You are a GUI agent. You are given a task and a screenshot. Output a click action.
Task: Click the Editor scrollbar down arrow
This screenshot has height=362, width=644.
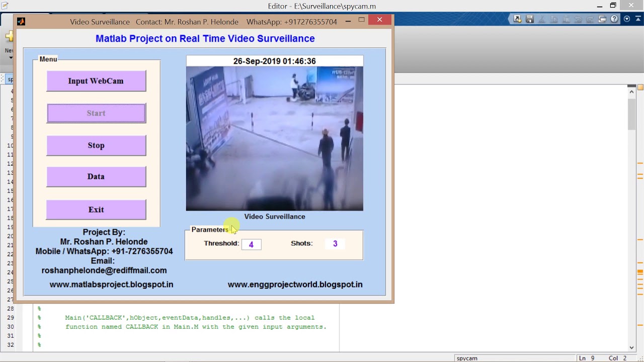(632, 347)
